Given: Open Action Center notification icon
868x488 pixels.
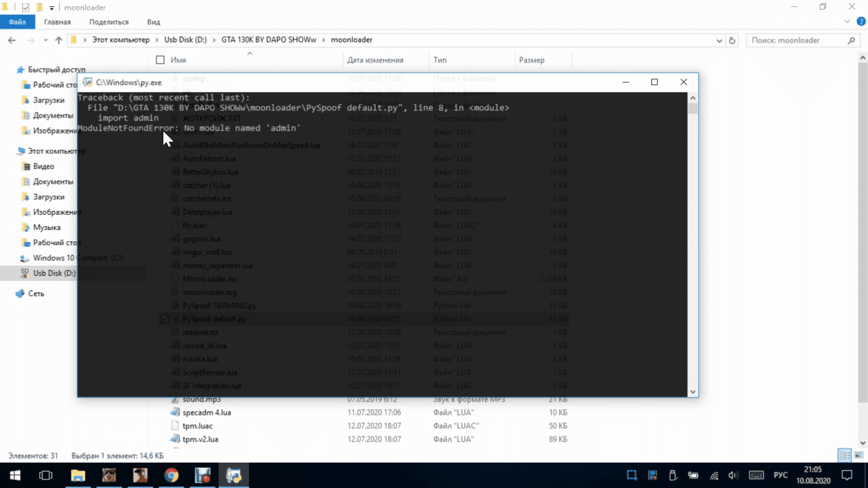Looking at the screenshot, I should [x=846, y=475].
